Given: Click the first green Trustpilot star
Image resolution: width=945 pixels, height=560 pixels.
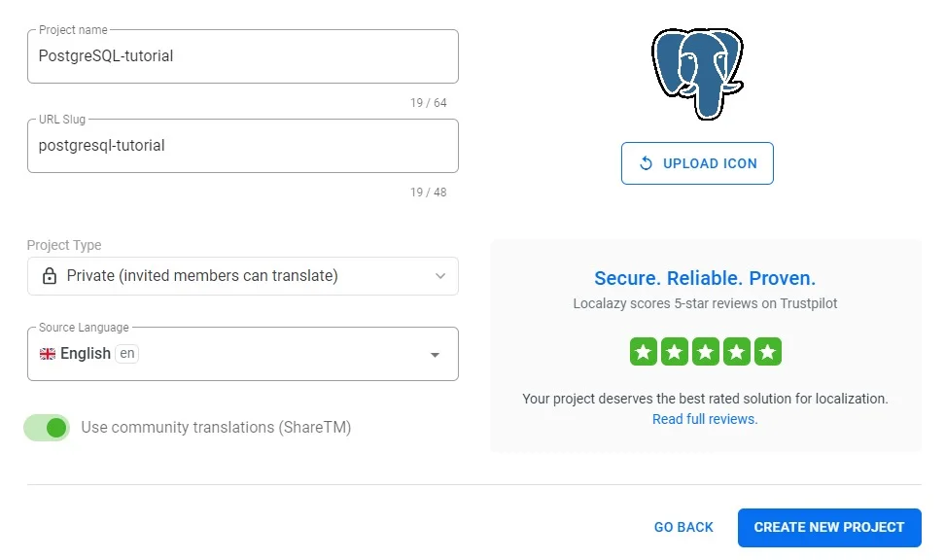Looking at the screenshot, I should 643,352.
